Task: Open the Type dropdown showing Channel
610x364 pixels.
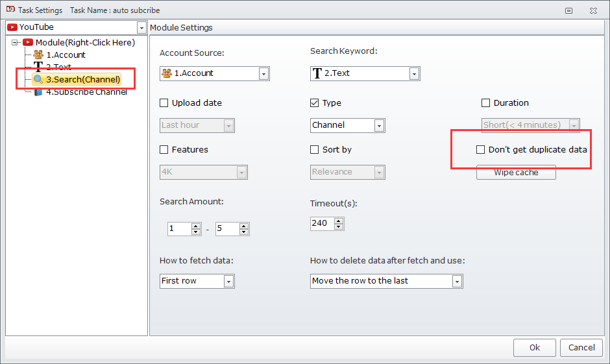Action: 379,125
